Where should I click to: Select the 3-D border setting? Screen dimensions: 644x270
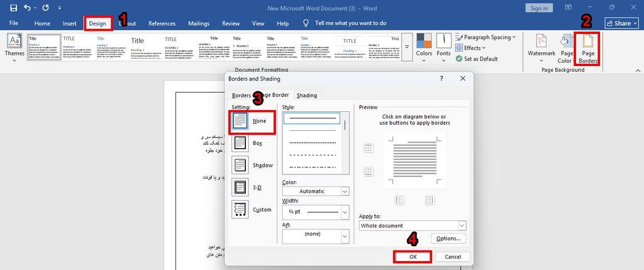(x=248, y=188)
